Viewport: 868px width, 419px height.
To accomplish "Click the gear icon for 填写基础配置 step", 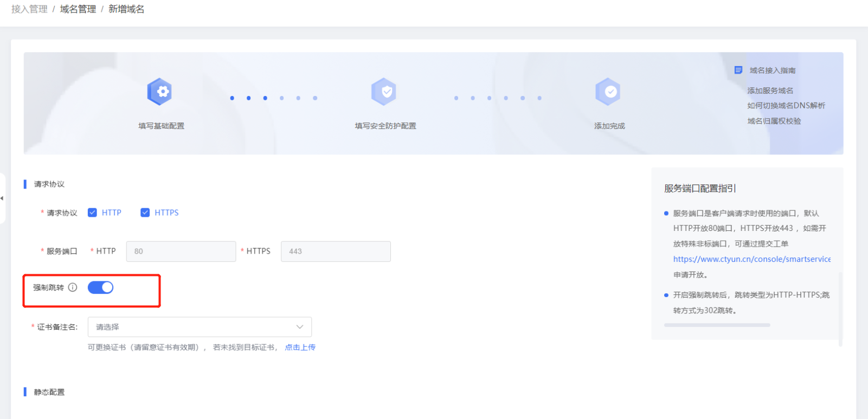I will click(159, 92).
